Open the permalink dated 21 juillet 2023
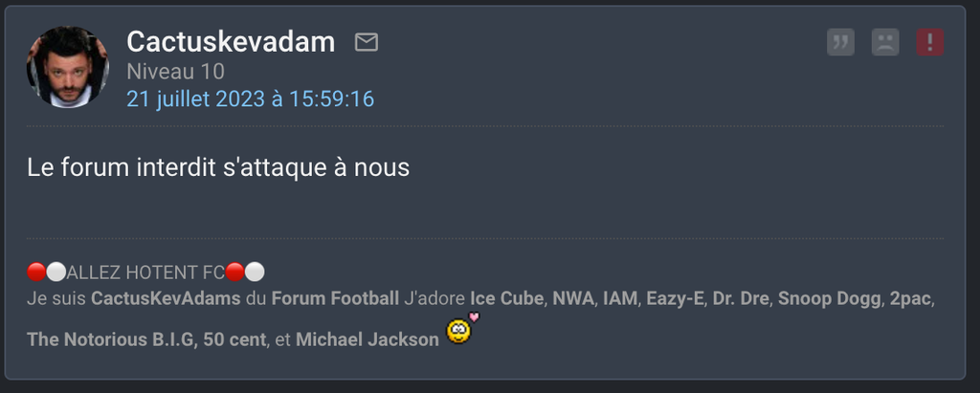The width and height of the screenshot is (980, 393). pos(250,99)
